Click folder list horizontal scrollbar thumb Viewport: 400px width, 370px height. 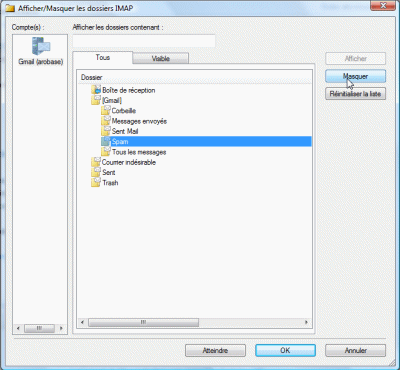144,322
